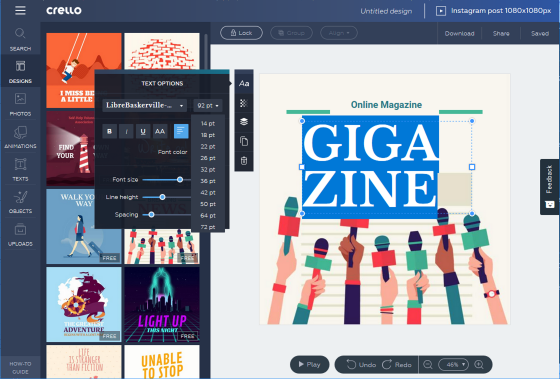Viewport: 560px width, 379px height.
Task: Select 36 pt font size
Action: pos(208,181)
